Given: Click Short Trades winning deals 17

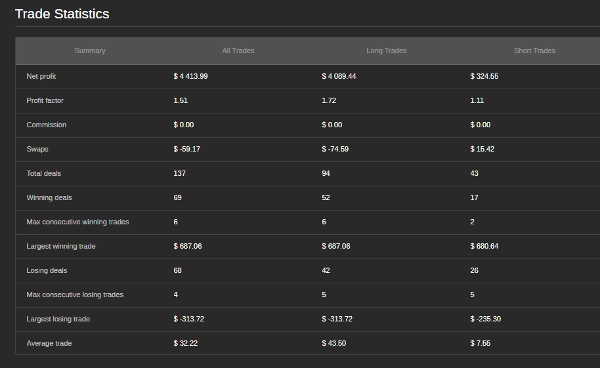Looking at the screenshot, I should [474, 198].
